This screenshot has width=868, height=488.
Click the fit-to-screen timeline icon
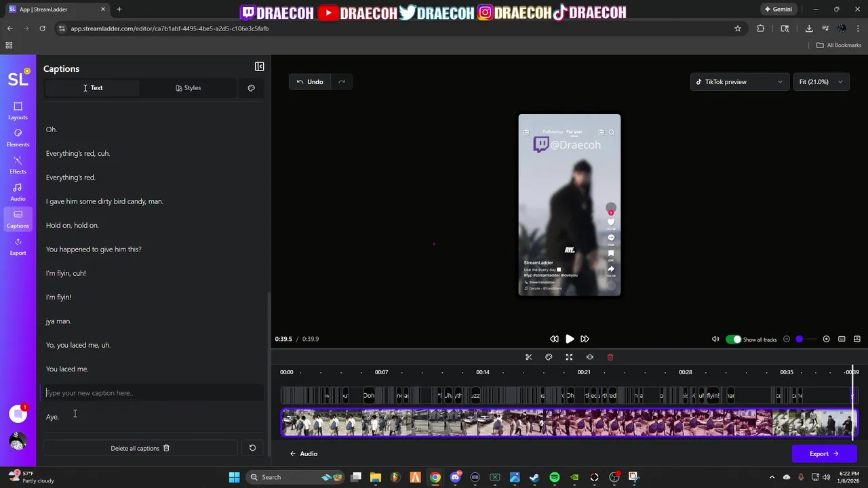pos(569,357)
